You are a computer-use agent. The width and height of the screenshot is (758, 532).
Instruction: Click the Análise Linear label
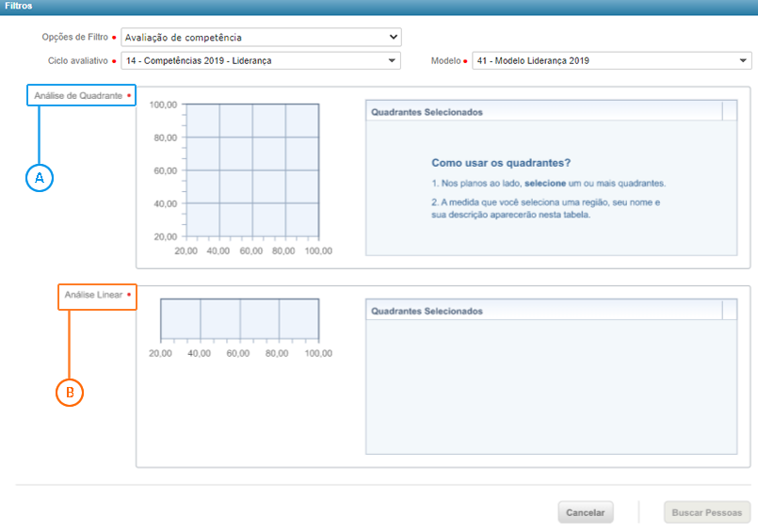coord(91,295)
